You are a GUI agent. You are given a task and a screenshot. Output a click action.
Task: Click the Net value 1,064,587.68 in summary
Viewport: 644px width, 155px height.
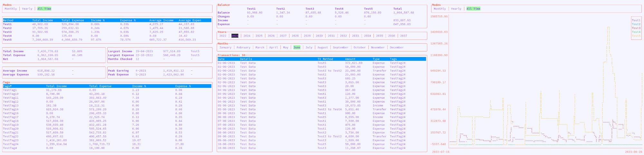click(x=48, y=59)
